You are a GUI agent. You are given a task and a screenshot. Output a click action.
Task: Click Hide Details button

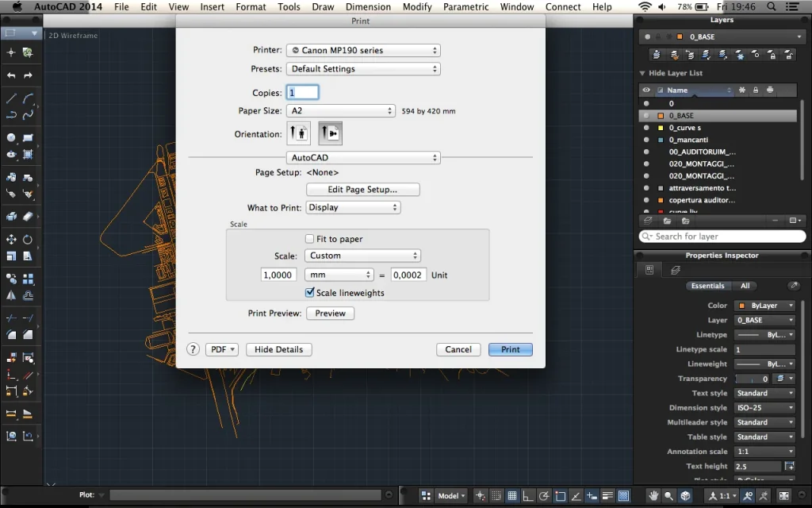coord(278,349)
